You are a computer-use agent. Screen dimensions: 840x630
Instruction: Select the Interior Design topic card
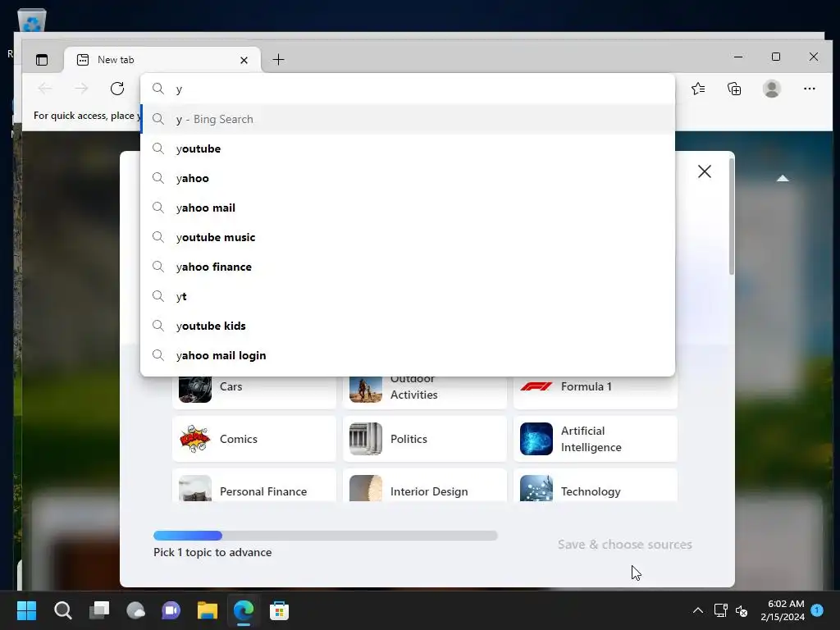tap(424, 486)
